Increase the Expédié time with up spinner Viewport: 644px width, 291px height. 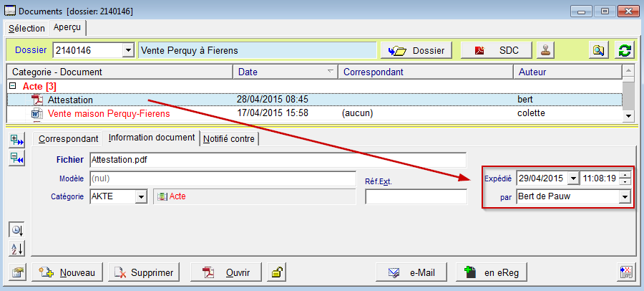point(625,176)
